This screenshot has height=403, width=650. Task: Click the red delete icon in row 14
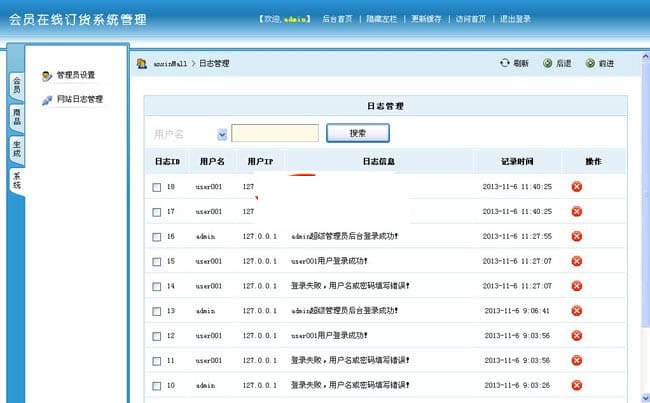577,286
